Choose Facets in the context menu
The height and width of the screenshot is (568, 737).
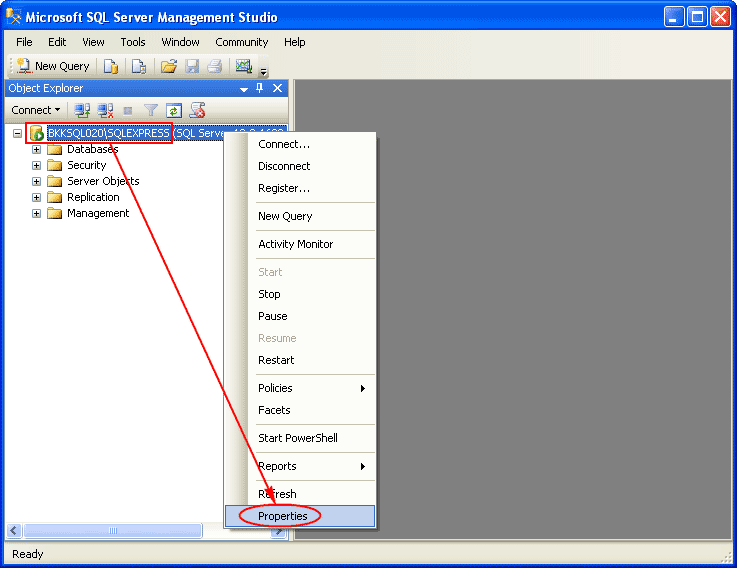300,410
